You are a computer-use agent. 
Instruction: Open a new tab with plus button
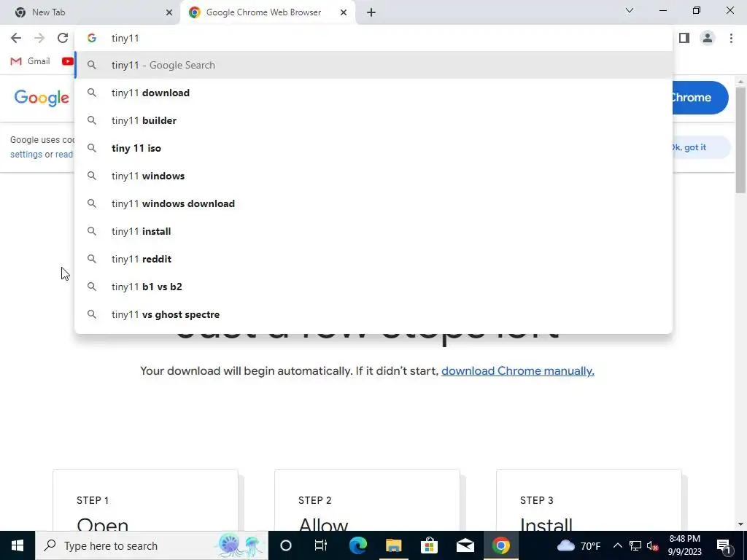371,12
